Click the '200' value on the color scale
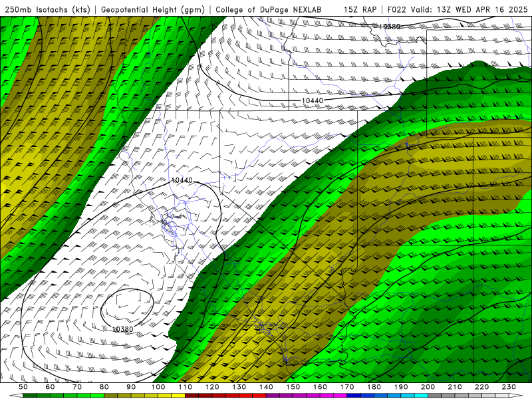Screen dimensions: 532x399 428,387
